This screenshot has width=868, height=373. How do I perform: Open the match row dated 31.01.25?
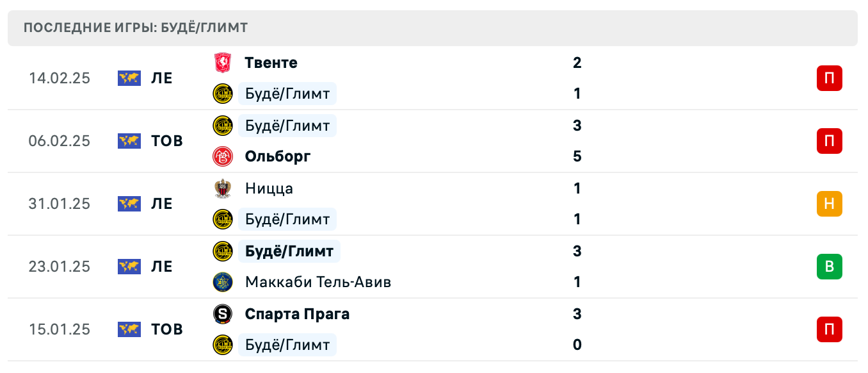(434, 204)
